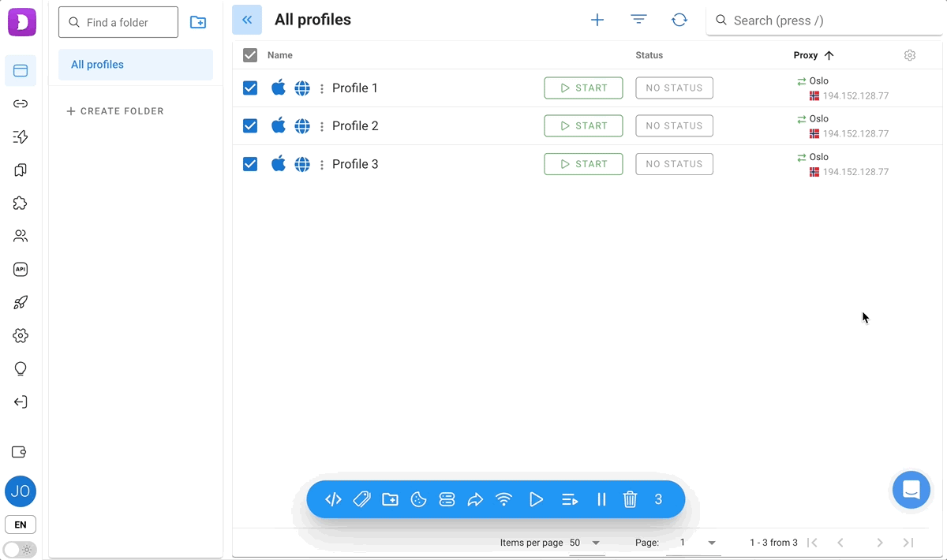947x560 pixels.
Task: Open the filter icon in the top bar
Action: click(x=638, y=20)
